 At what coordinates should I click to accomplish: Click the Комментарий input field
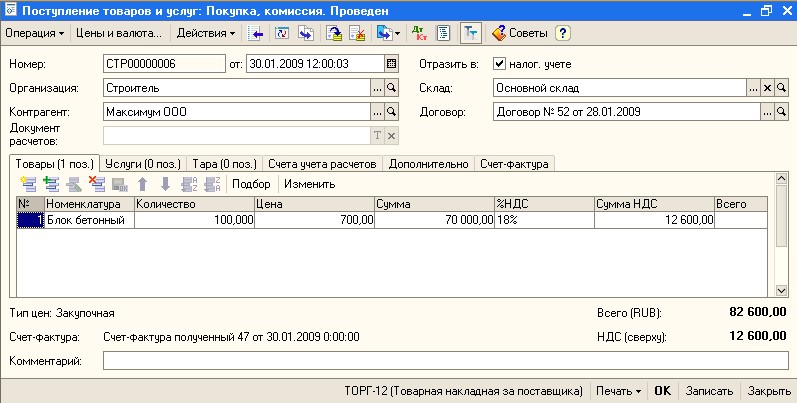pyautogui.click(x=446, y=361)
